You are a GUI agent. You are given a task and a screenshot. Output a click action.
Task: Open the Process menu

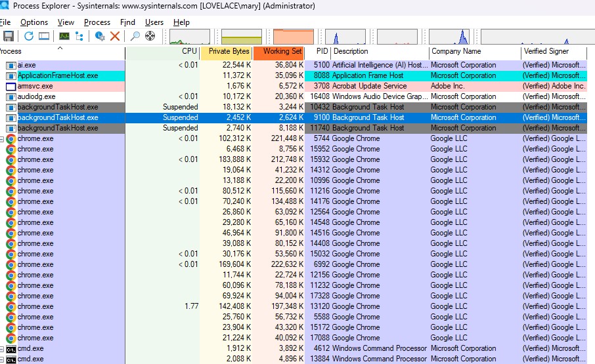pyautogui.click(x=97, y=22)
